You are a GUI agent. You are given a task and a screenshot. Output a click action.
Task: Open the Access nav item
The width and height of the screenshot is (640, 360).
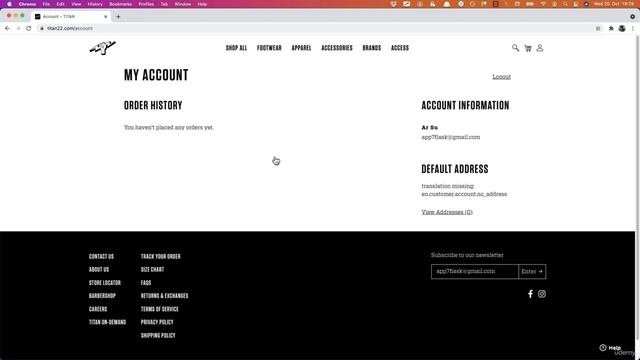click(x=400, y=48)
